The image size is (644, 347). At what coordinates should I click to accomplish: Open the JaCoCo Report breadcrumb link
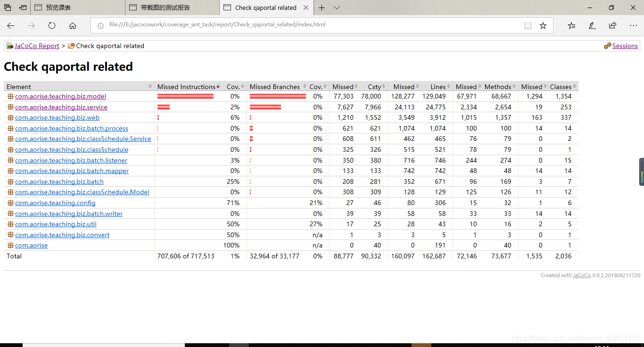tap(37, 46)
